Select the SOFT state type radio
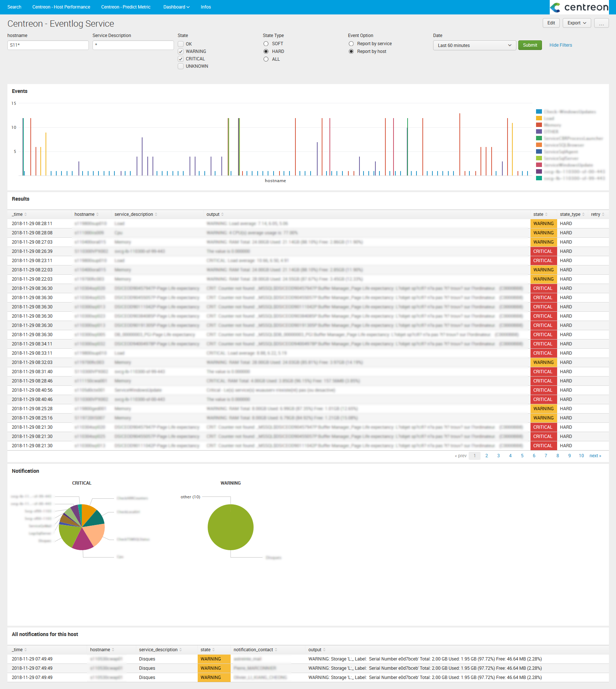This screenshot has width=616, height=689. click(x=266, y=44)
